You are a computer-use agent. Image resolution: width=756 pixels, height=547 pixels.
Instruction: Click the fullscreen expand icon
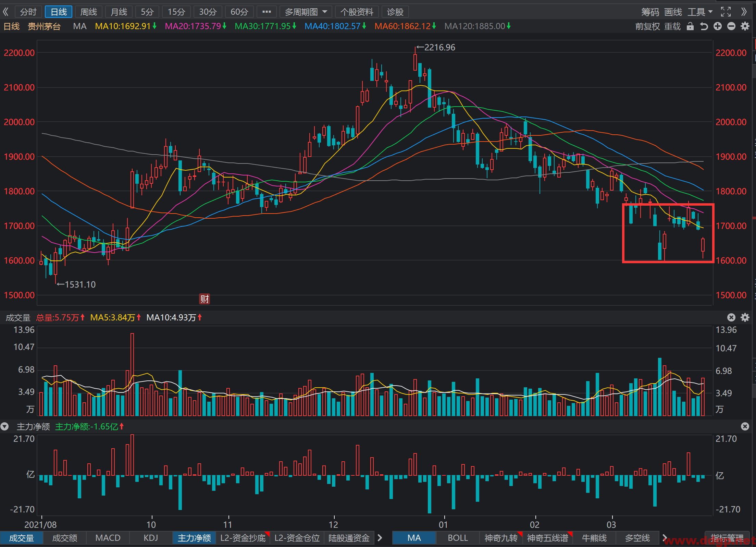[x=726, y=12]
